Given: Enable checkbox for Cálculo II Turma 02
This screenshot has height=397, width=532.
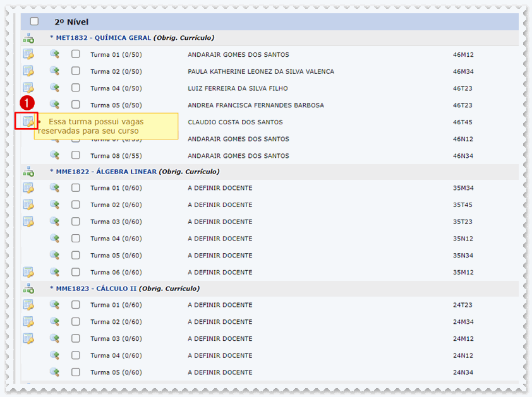Looking at the screenshot, I should (x=76, y=321).
